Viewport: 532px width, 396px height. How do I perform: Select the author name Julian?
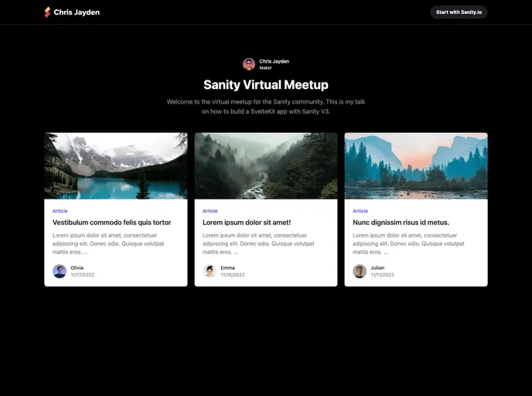tap(377, 268)
